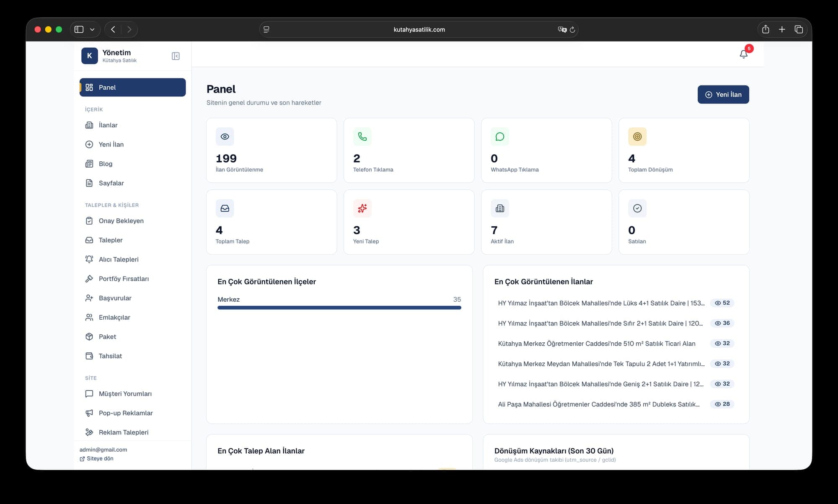
Task: Click the K logo of Yönetim
Action: click(x=89, y=56)
